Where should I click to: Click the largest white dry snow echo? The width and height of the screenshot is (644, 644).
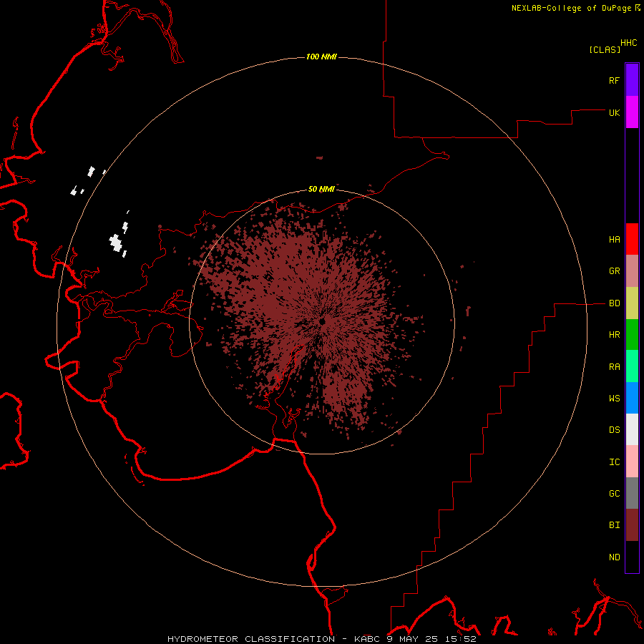click(116, 243)
